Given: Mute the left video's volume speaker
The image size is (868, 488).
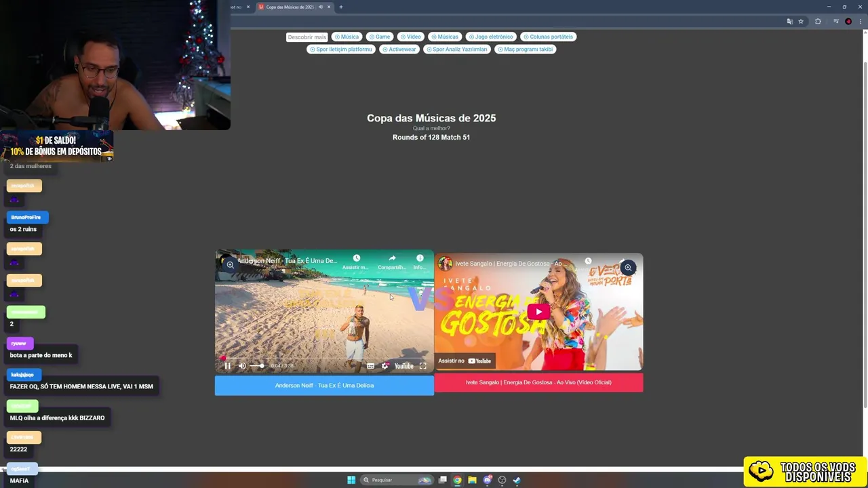Looking at the screenshot, I should tap(242, 366).
